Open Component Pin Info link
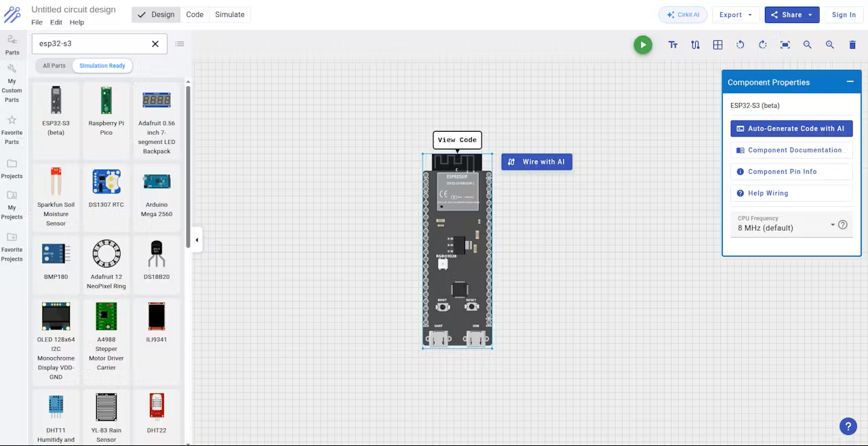Viewport: 868px width, 446px height. pos(782,172)
